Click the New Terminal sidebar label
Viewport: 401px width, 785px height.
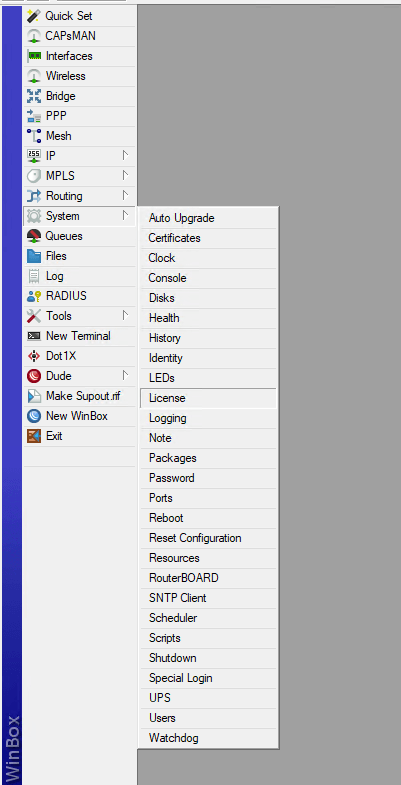click(78, 336)
